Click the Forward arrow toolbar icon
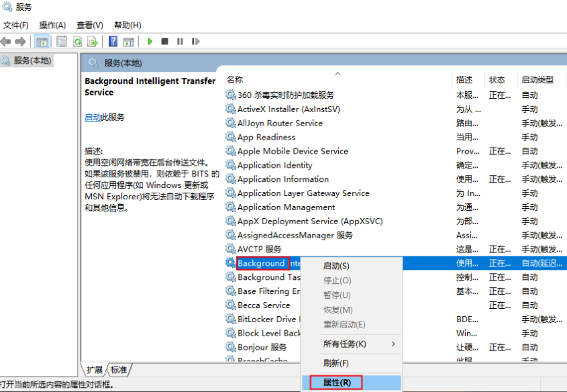 pos(21,42)
